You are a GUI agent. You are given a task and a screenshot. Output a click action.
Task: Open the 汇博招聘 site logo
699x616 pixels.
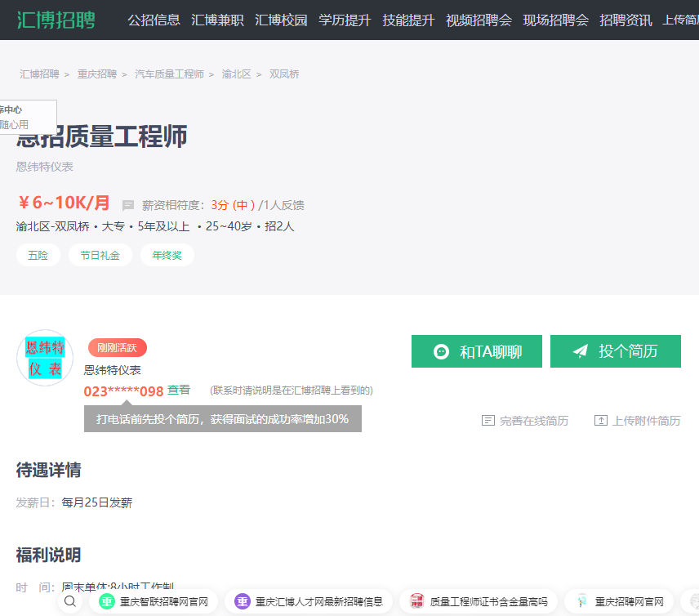(x=56, y=20)
